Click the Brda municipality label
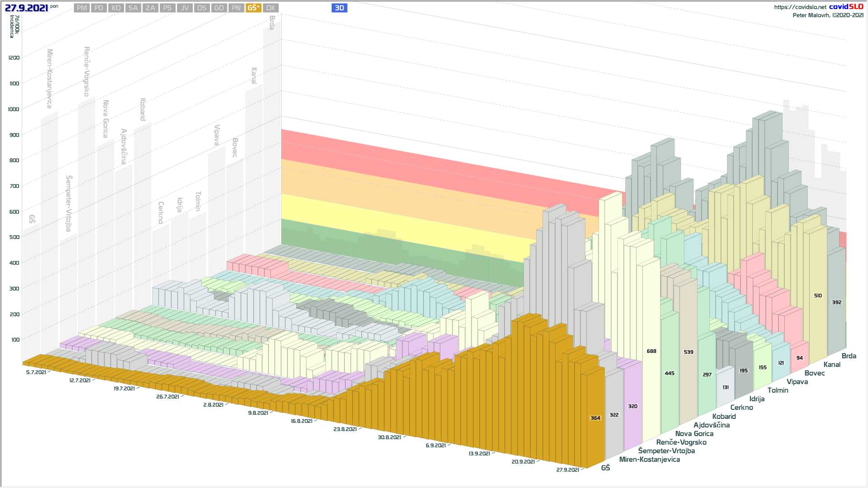 pyautogui.click(x=849, y=356)
